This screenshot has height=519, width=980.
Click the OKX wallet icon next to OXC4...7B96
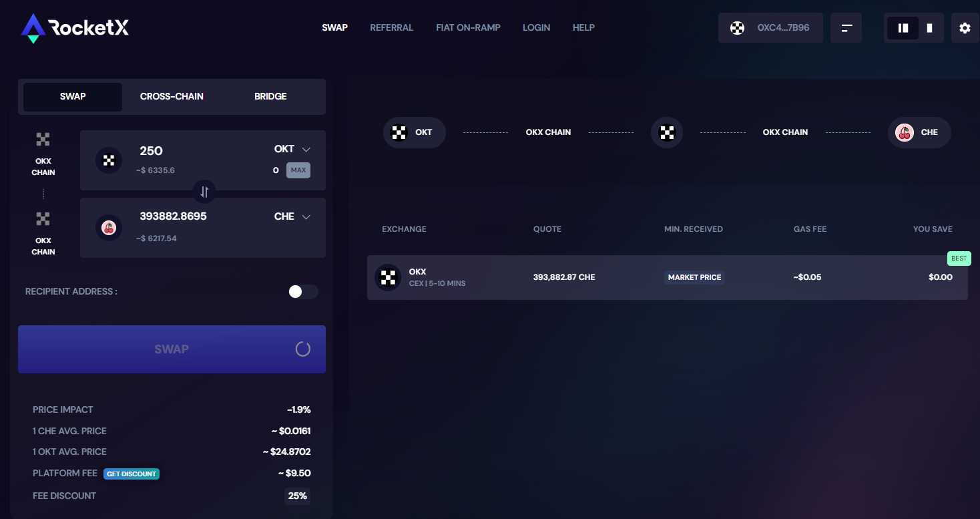737,27
